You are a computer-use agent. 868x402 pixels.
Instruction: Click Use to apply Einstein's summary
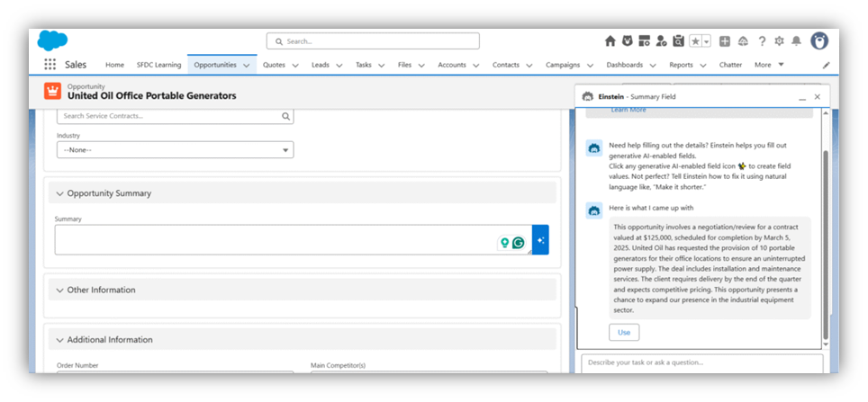click(624, 333)
